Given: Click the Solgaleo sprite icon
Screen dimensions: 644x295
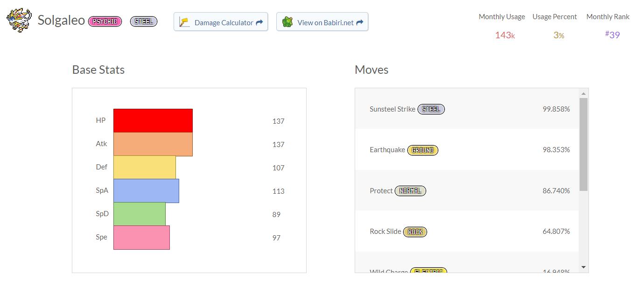Looking at the screenshot, I should point(19,21).
